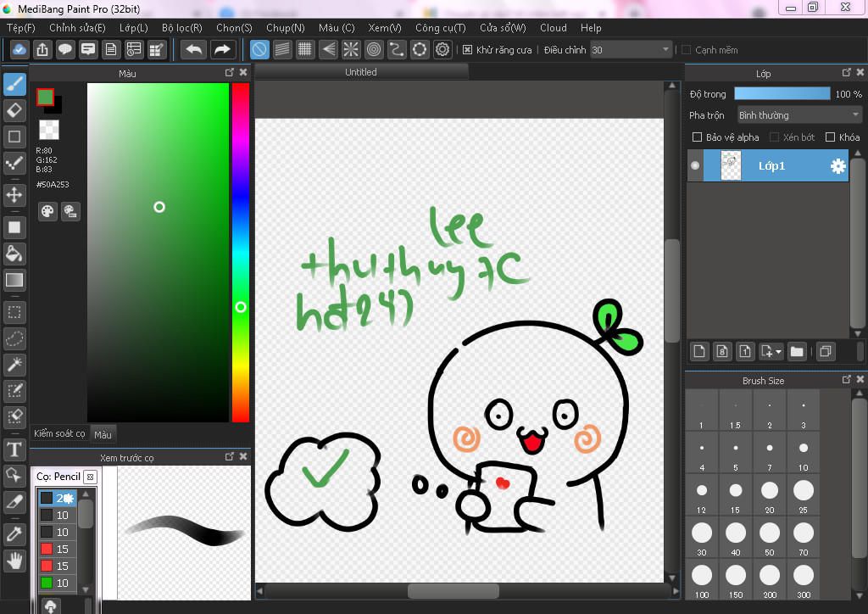Open the Help menu

(591, 28)
